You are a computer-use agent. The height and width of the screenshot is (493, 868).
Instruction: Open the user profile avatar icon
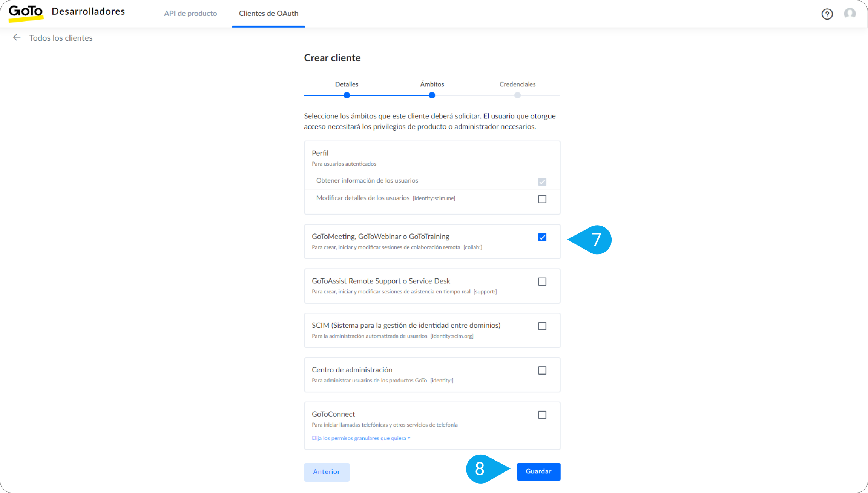pyautogui.click(x=850, y=14)
